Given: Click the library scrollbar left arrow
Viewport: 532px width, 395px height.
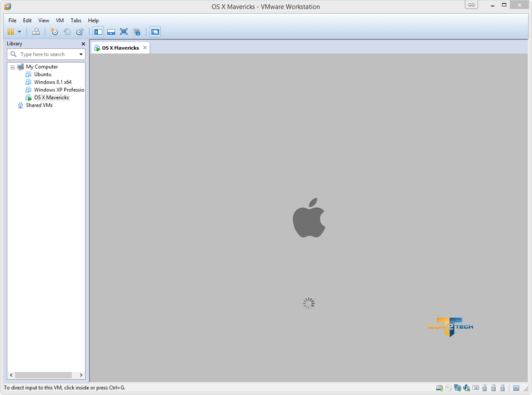Looking at the screenshot, I should 11,375.
